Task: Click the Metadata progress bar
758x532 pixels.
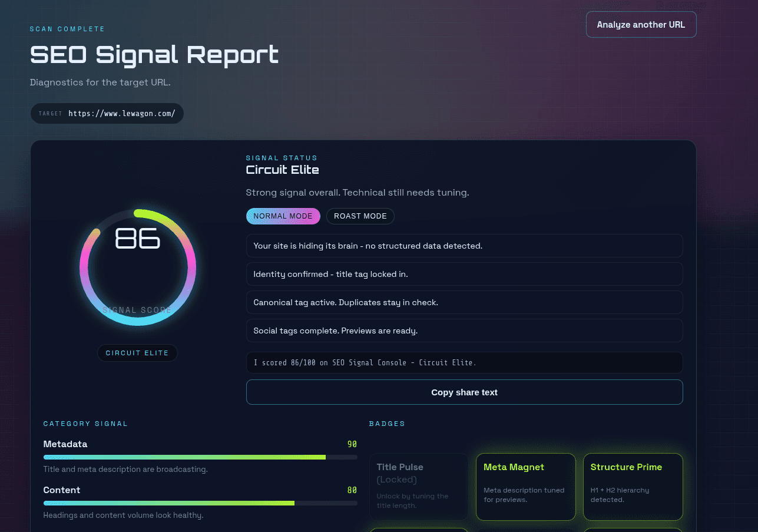Action: pos(200,457)
